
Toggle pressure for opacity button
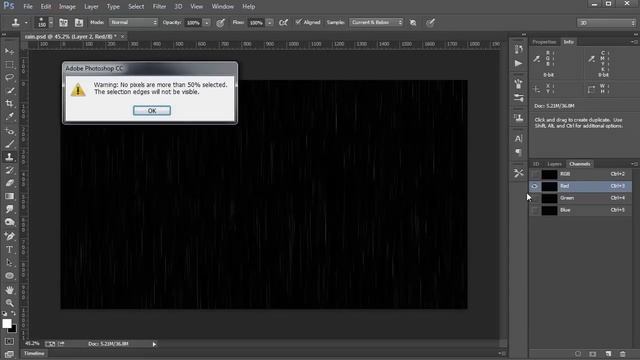pyautogui.click(x=220, y=22)
